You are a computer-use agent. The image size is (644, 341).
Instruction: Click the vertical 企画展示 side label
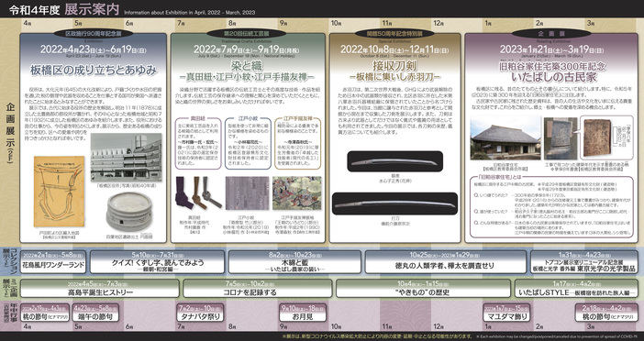click(10, 133)
